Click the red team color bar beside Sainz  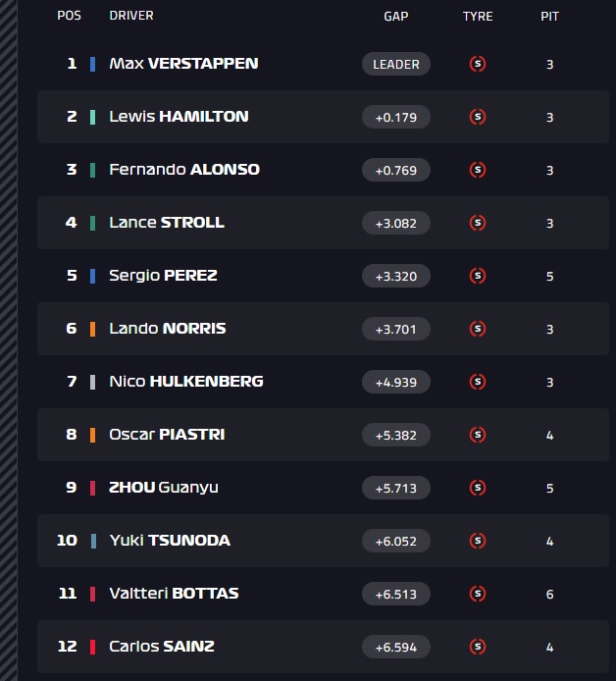pyautogui.click(x=92, y=647)
